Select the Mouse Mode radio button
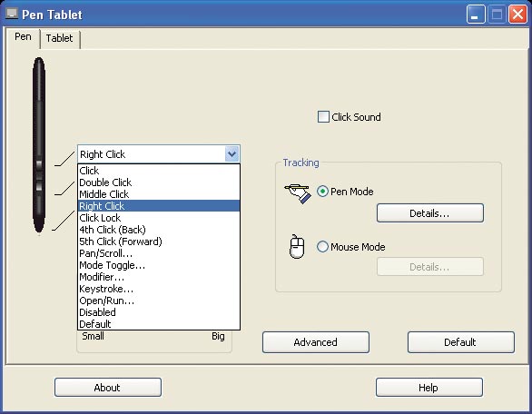 point(322,247)
